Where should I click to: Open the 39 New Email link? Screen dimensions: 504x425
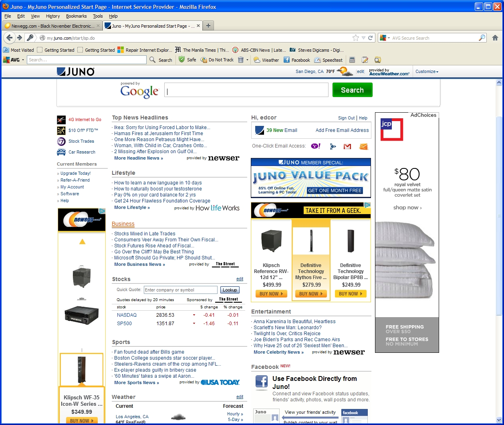point(282,130)
